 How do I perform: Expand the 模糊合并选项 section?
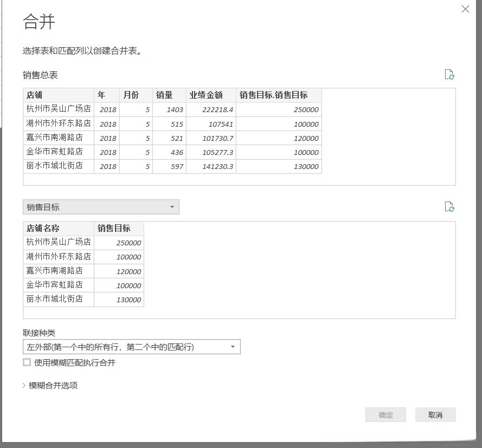point(50,385)
